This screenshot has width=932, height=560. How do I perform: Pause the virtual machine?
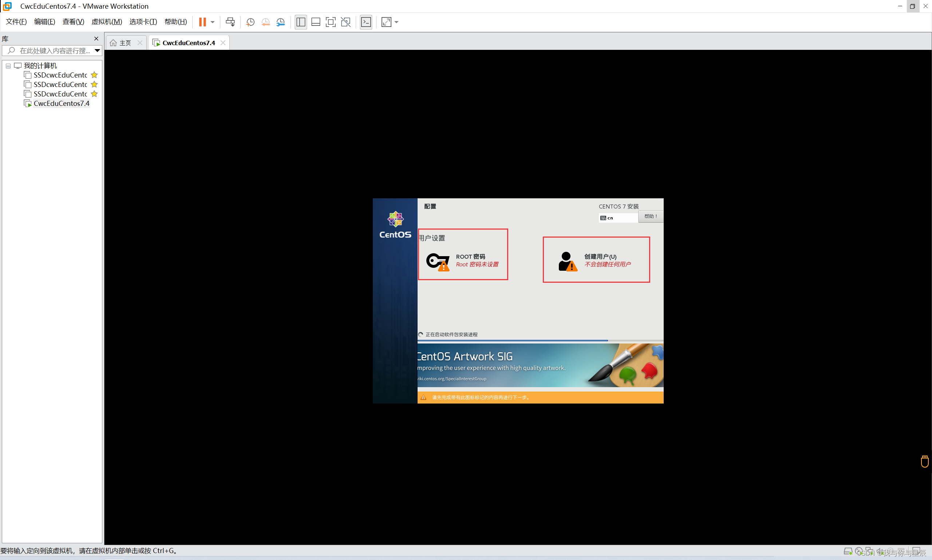tap(202, 22)
